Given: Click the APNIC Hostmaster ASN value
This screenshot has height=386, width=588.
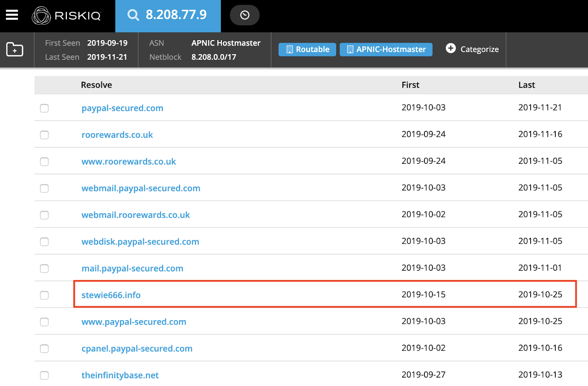Looking at the screenshot, I should [226, 43].
